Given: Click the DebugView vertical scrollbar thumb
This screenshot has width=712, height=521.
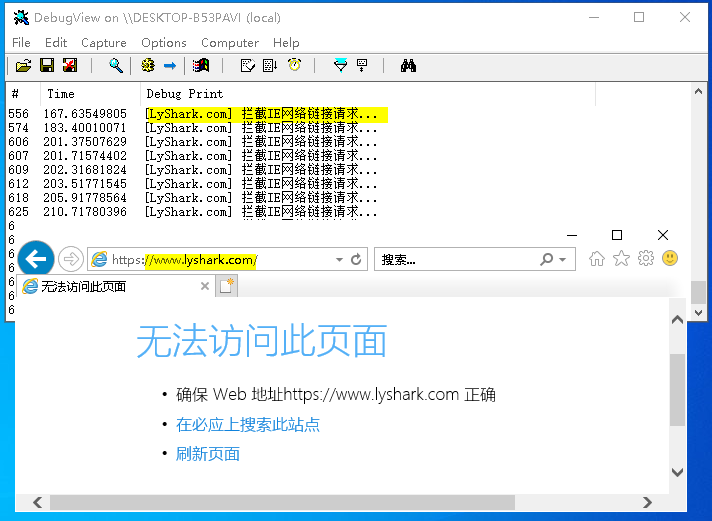Looking at the screenshot, I should point(698,292).
